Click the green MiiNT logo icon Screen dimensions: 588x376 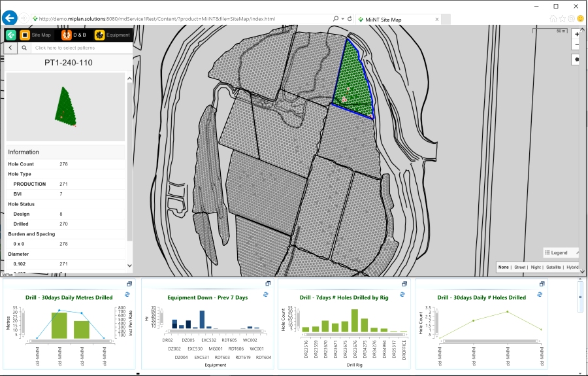click(x=10, y=35)
